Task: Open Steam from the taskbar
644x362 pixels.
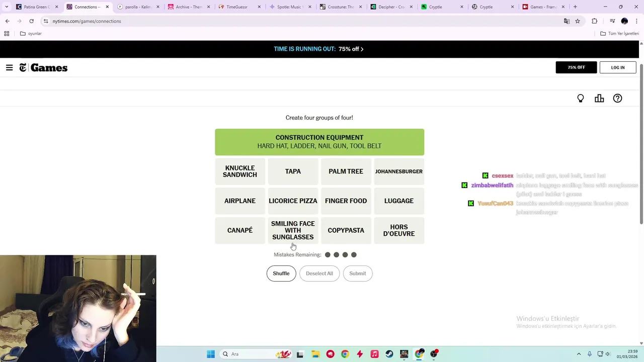Action: coord(389,354)
